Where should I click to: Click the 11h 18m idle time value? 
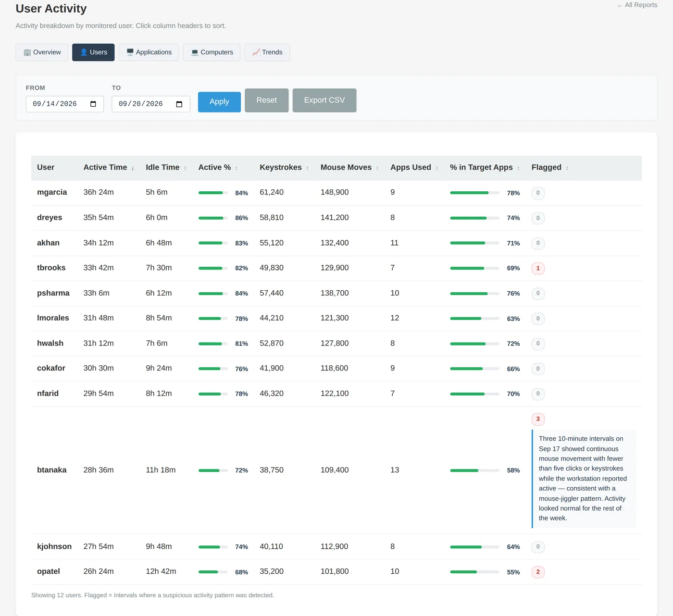coord(161,470)
